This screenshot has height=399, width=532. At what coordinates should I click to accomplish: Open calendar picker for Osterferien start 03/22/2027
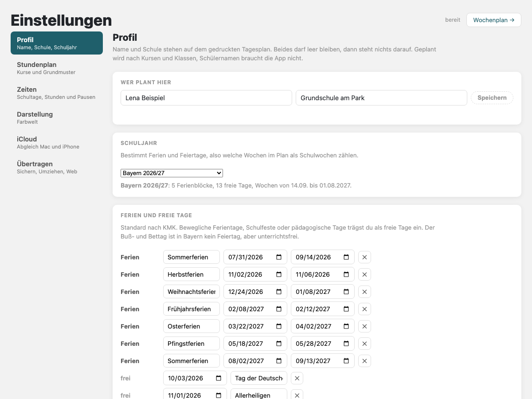(x=279, y=326)
